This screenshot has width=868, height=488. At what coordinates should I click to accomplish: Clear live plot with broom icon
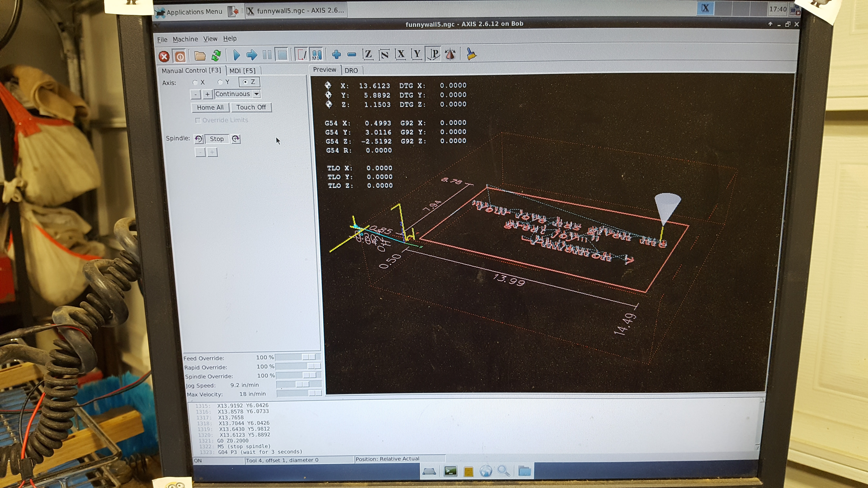point(471,54)
